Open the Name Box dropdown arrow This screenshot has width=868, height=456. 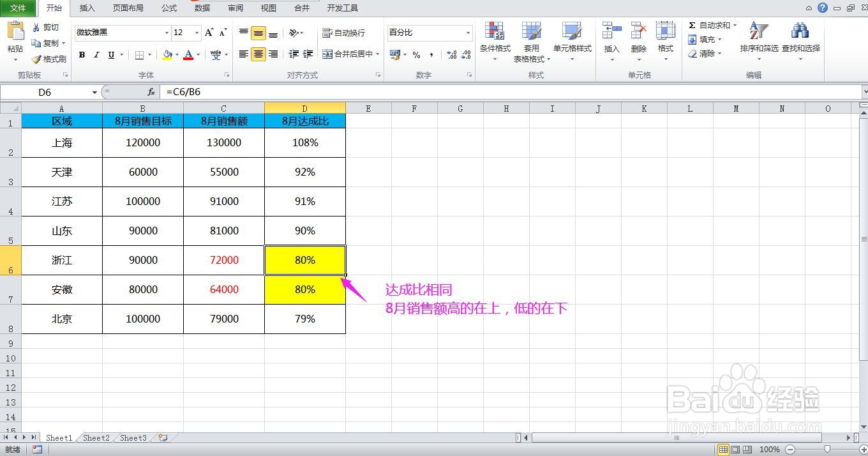point(94,92)
